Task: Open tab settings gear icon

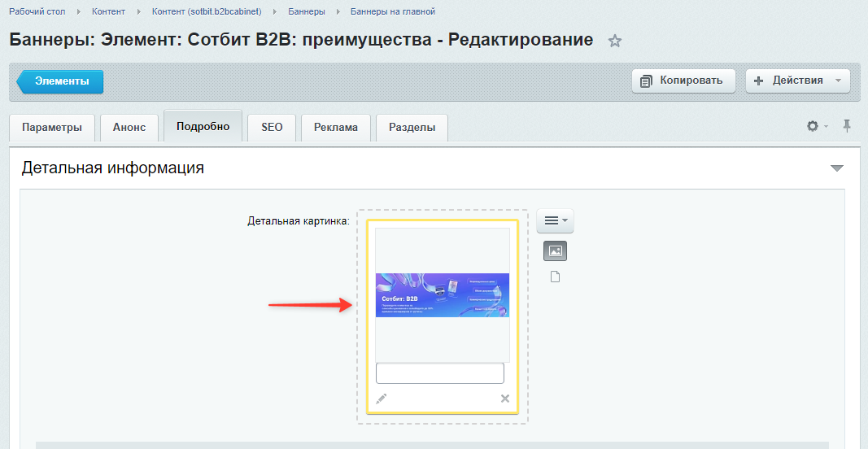Action: click(x=813, y=126)
